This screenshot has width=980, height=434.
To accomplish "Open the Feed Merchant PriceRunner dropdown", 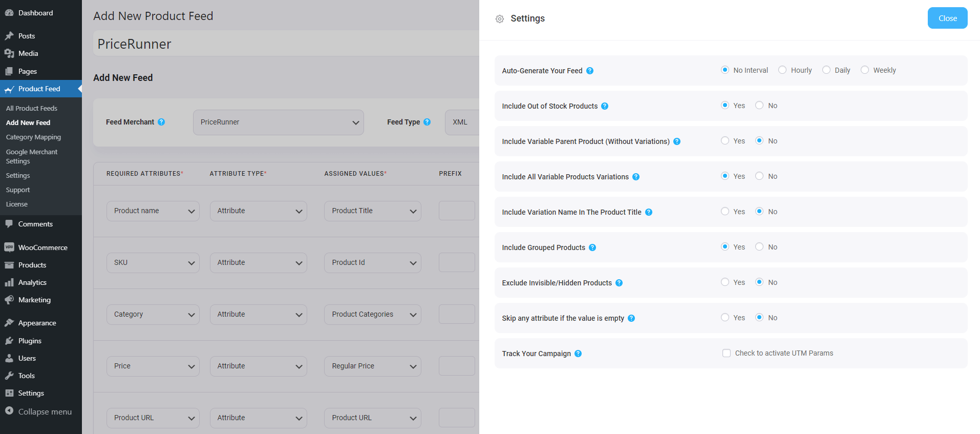I will (x=278, y=122).
